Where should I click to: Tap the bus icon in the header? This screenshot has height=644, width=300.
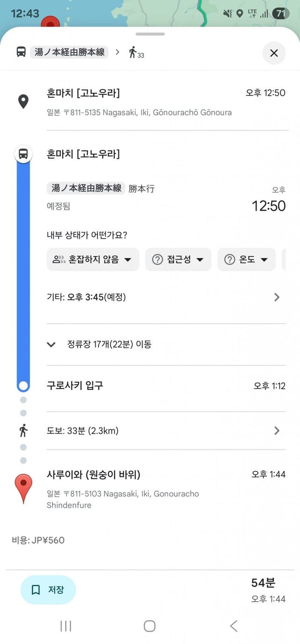coord(21,52)
